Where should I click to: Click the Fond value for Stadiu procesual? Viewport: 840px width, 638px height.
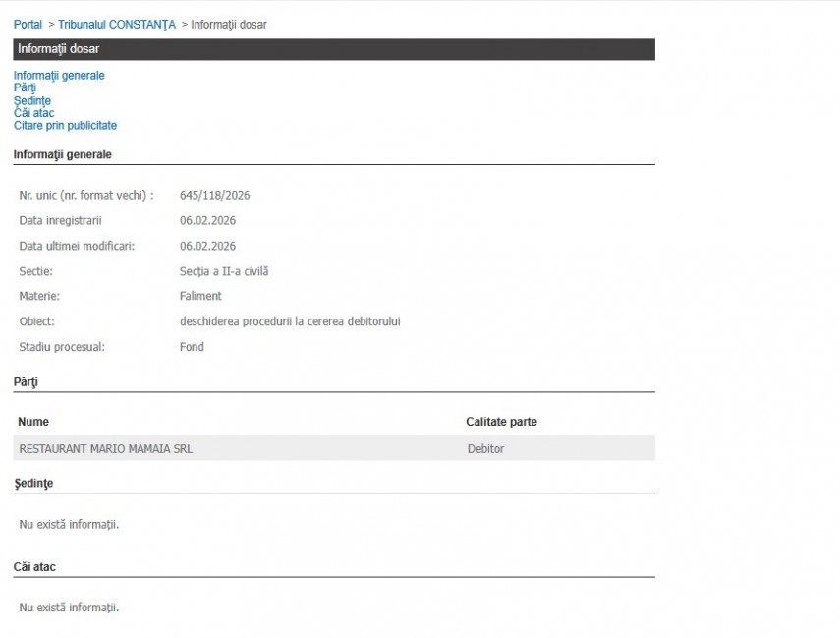[192, 347]
